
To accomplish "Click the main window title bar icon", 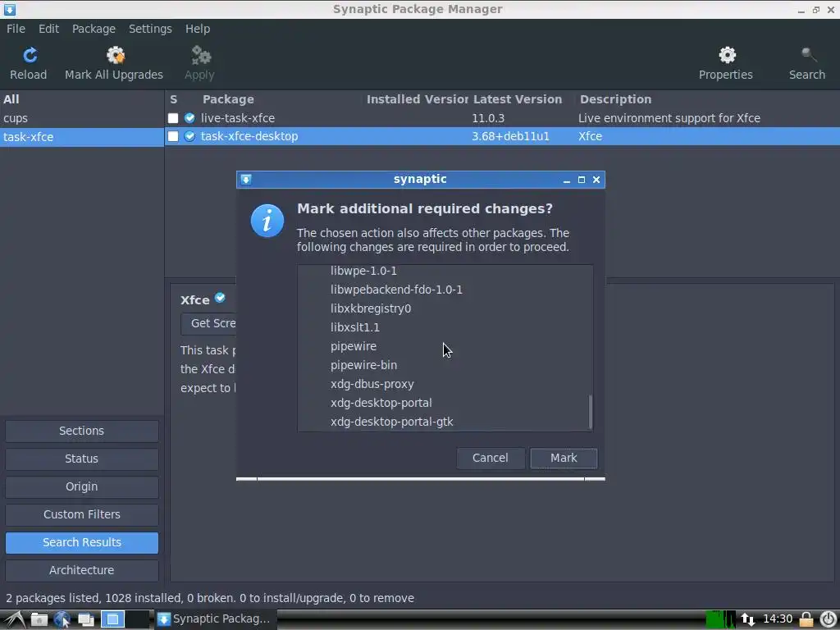I will [x=10, y=9].
